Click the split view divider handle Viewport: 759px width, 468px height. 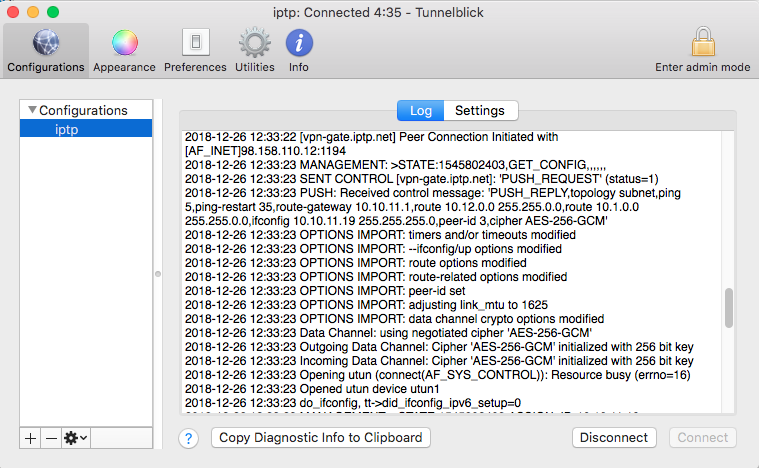(x=157, y=273)
